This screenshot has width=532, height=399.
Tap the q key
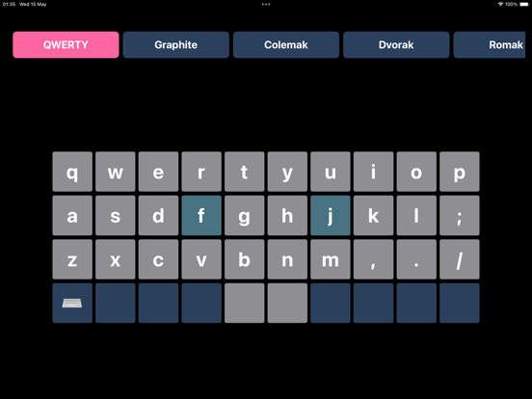pyautogui.click(x=72, y=172)
